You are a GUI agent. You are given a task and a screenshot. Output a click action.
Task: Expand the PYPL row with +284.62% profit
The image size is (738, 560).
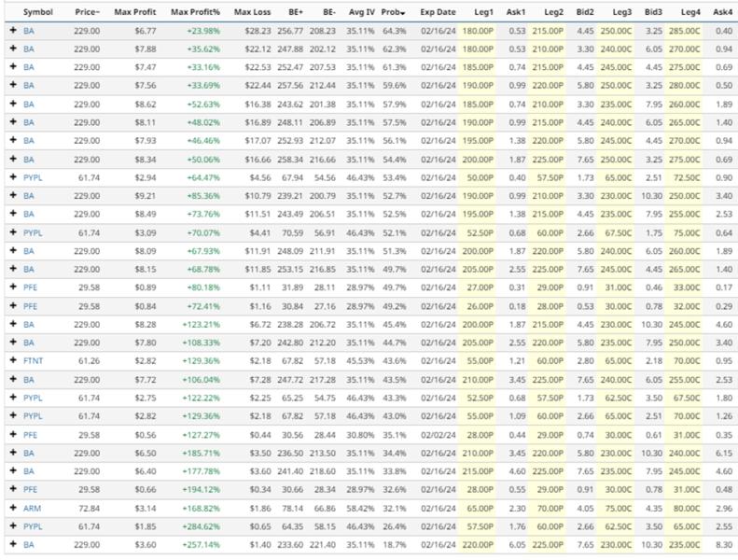[x=13, y=526]
